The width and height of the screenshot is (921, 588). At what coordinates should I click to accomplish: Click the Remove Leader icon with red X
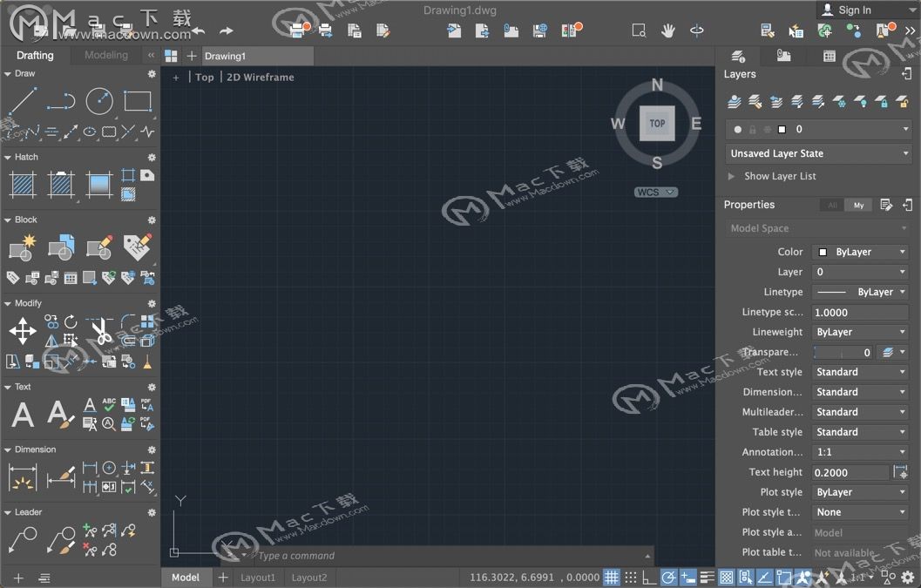click(x=89, y=550)
